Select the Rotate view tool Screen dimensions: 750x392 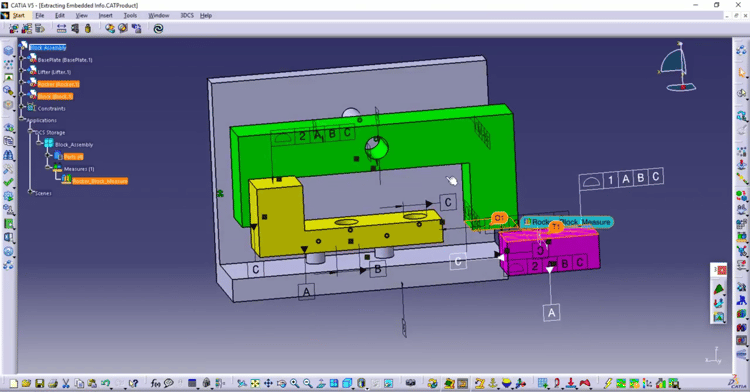point(282,383)
